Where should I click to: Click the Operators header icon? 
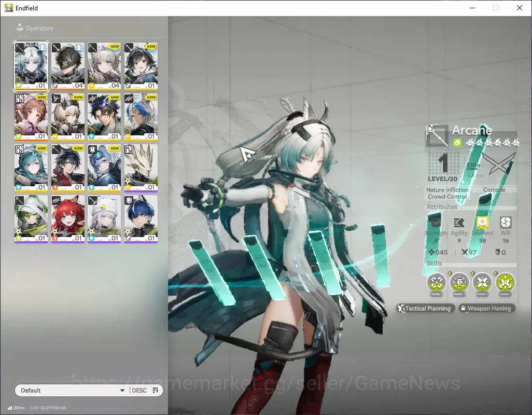(20, 27)
